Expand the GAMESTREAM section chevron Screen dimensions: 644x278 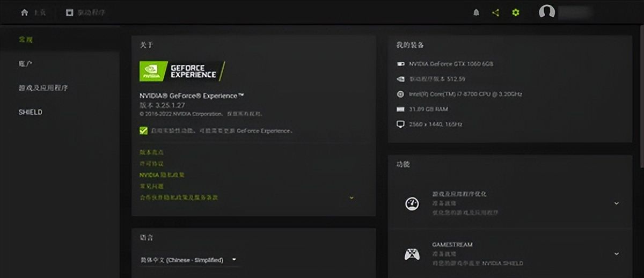[616, 254]
